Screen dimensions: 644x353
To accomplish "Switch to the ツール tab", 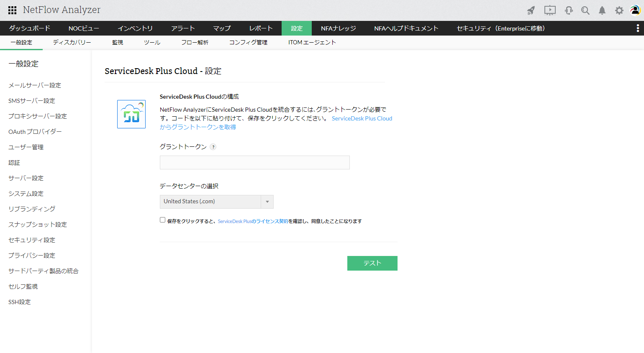I will [x=152, y=43].
